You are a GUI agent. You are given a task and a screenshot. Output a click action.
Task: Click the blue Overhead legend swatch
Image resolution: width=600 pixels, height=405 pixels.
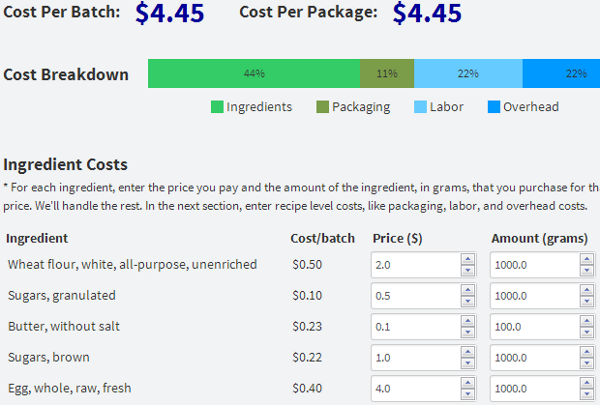pyautogui.click(x=494, y=107)
